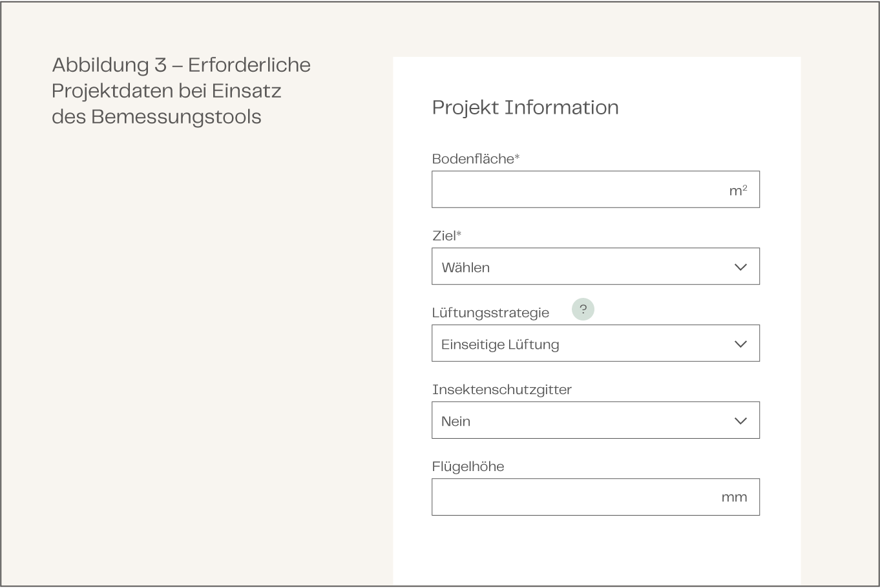Click into the Flügelhöhe input field

[575, 498]
